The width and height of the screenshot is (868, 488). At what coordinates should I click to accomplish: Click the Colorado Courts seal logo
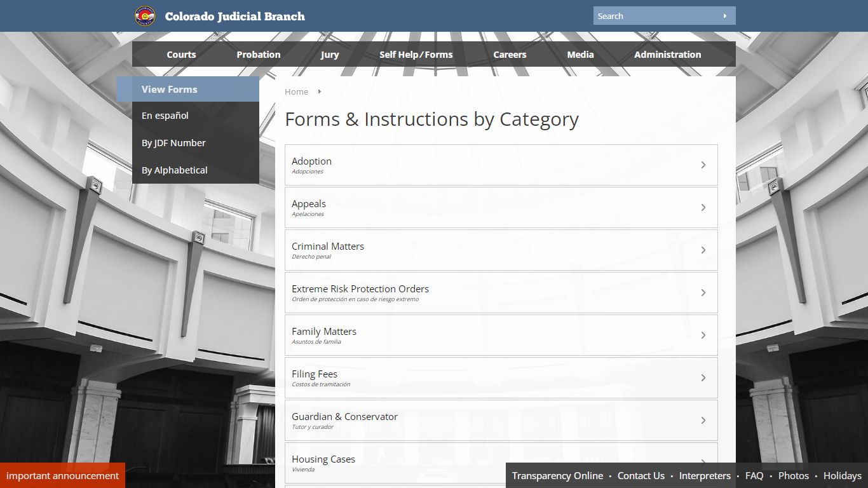coord(145,16)
